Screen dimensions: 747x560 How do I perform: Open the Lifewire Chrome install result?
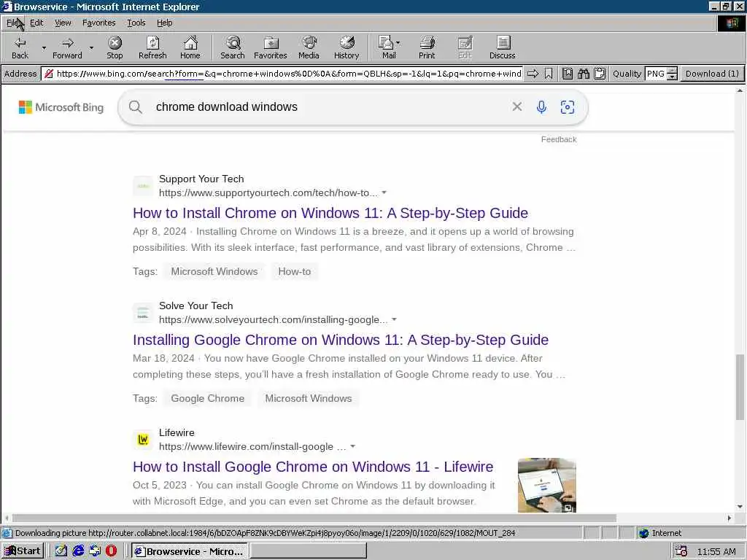pos(313,467)
